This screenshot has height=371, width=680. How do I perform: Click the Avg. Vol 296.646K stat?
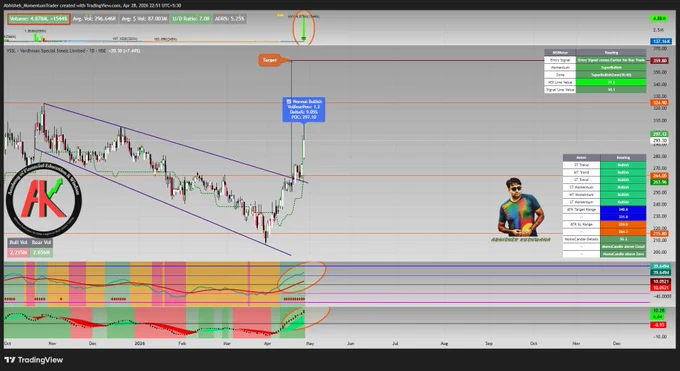[x=95, y=19]
